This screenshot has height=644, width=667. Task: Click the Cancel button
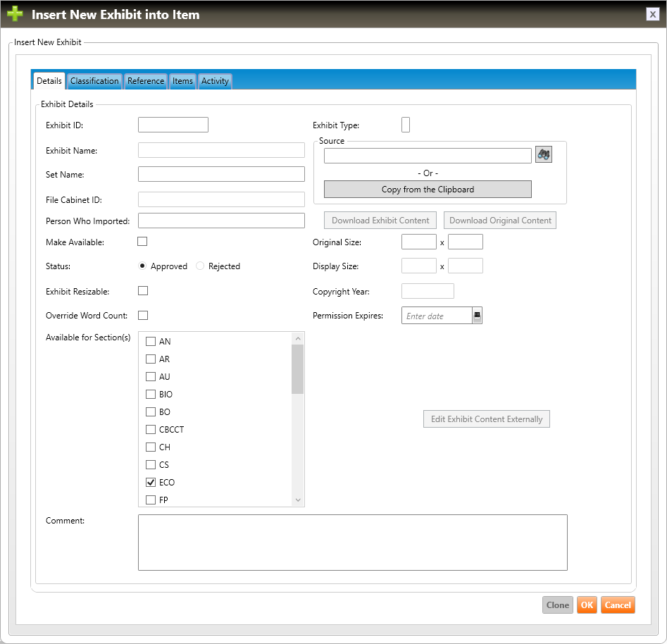(618, 605)
